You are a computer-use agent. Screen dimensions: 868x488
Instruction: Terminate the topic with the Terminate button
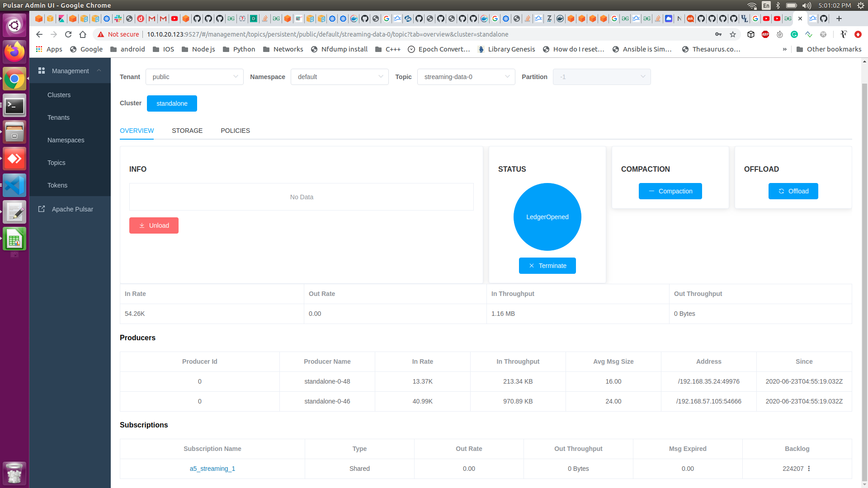tap(547, 266)
